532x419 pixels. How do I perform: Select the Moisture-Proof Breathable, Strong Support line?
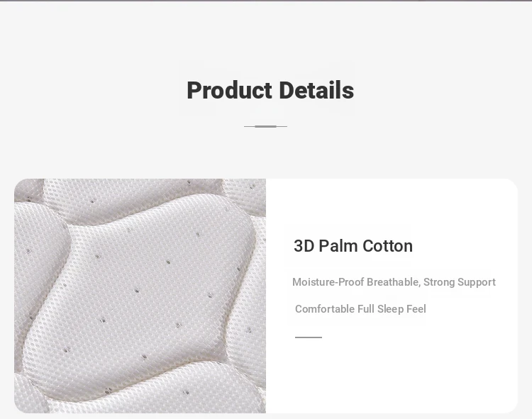click(394, 282)
